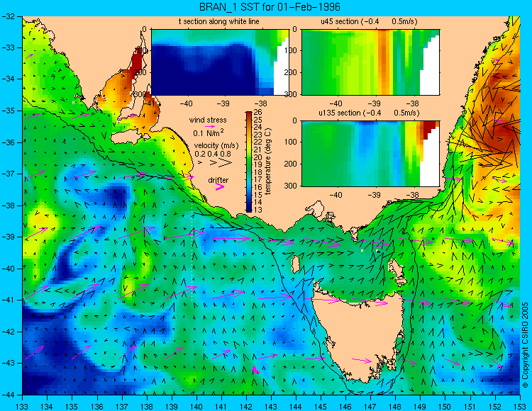Image resolution: width=532 pixels, height=411 pixels.
Task: Click the -35 latitude axis label
Action: [x=9, y=111]
